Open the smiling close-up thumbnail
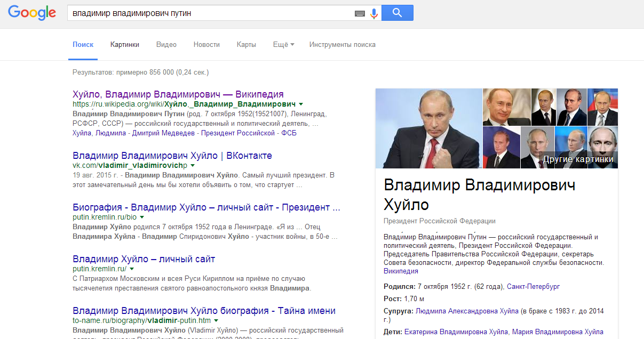Image resolution: width=644 pixels, height=339 pixels. point(507,107)
